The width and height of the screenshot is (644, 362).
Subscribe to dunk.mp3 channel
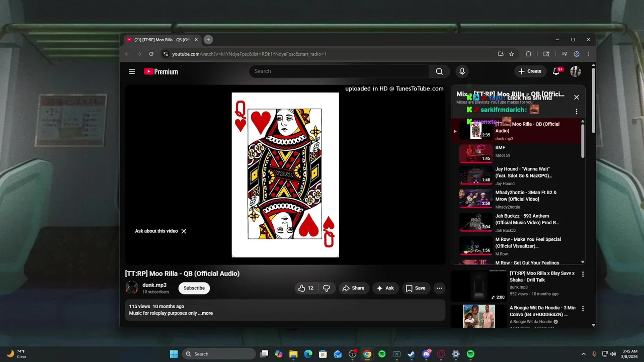click(194, 288)
